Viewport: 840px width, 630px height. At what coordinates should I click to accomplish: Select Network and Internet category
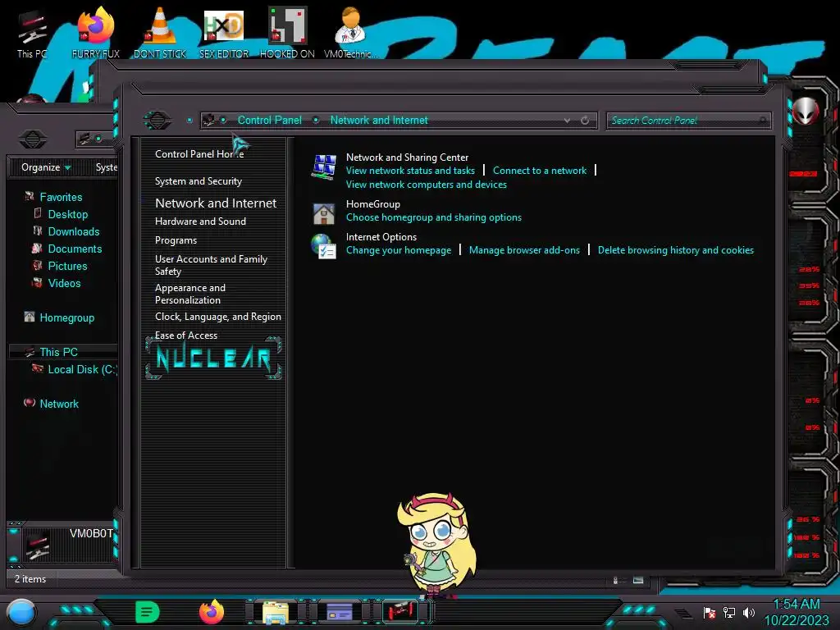pos(216,203)
